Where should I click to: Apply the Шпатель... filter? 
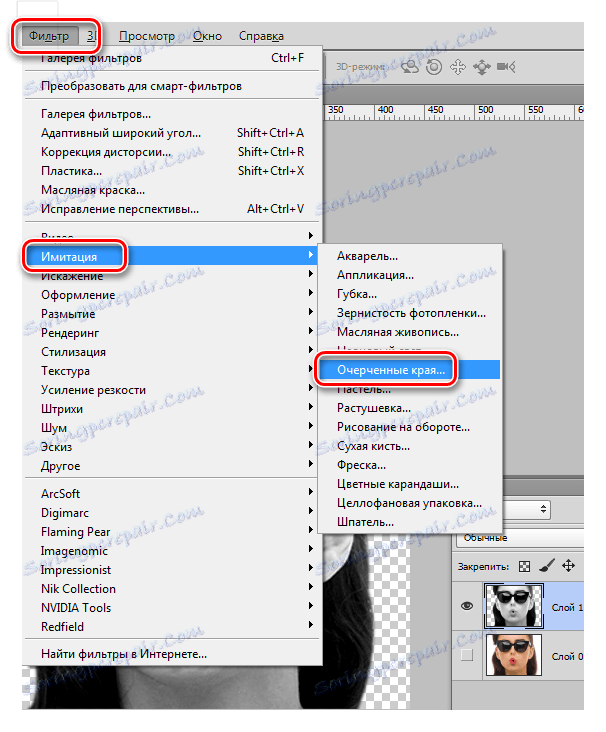410,522
